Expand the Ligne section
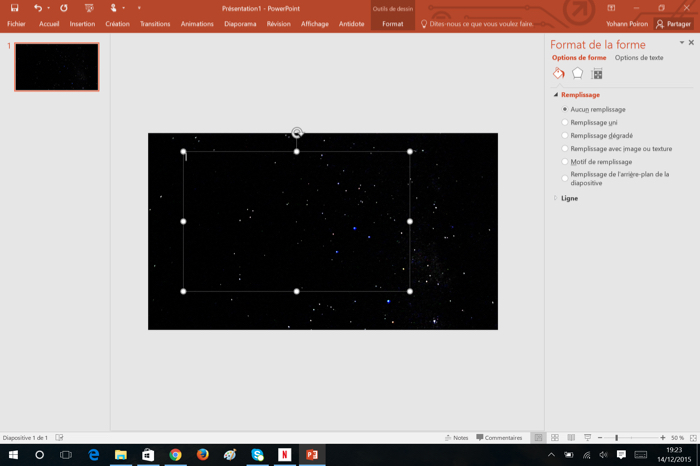 click(x=556, y=198)
